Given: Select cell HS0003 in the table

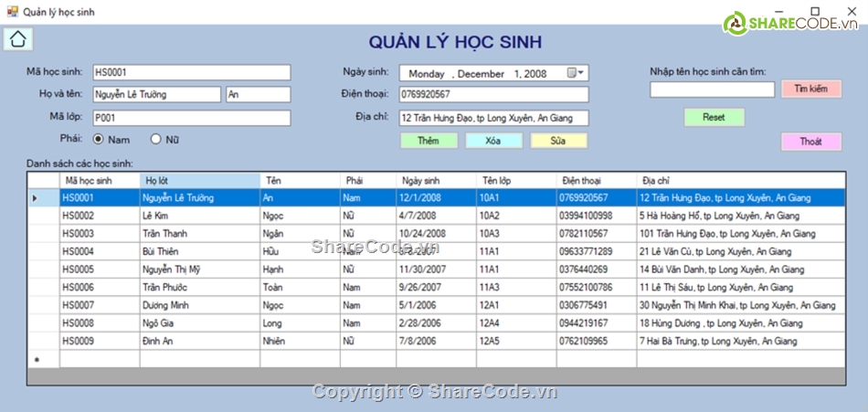Looking at the screenshot, I should 100,234.
